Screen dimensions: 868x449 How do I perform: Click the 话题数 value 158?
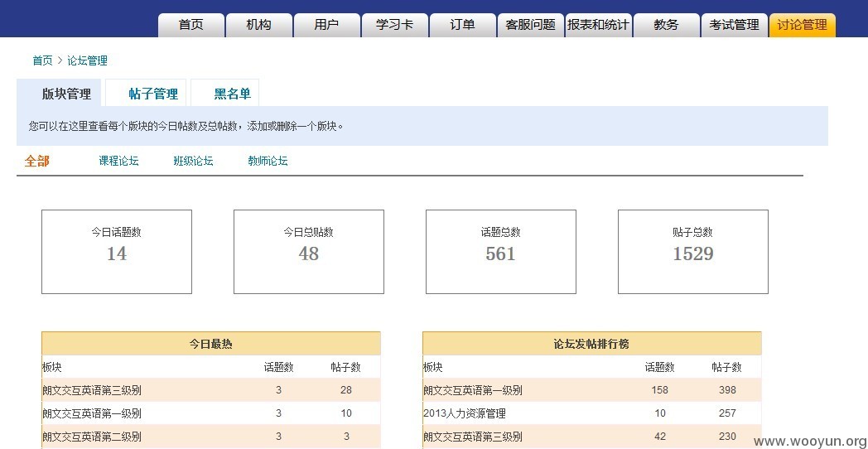[660, 390]
